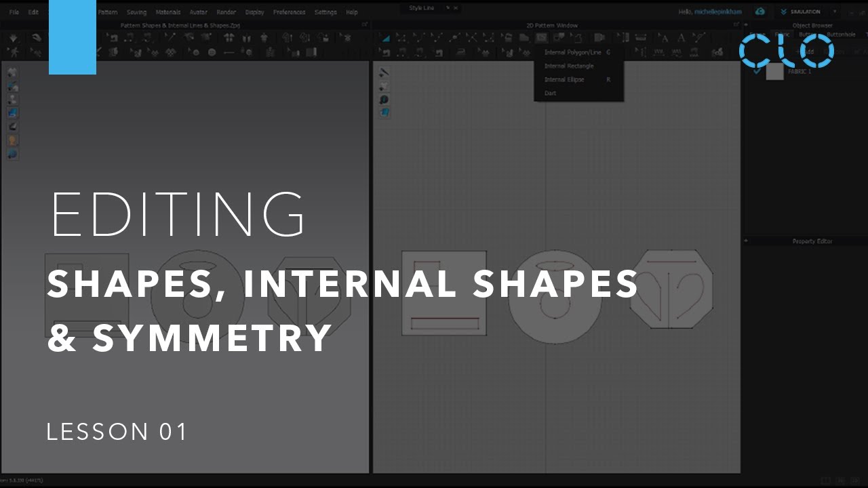The width and height of the screenshot is (868, 488).
Task: Open the Preferences menu
Action: 290,12
